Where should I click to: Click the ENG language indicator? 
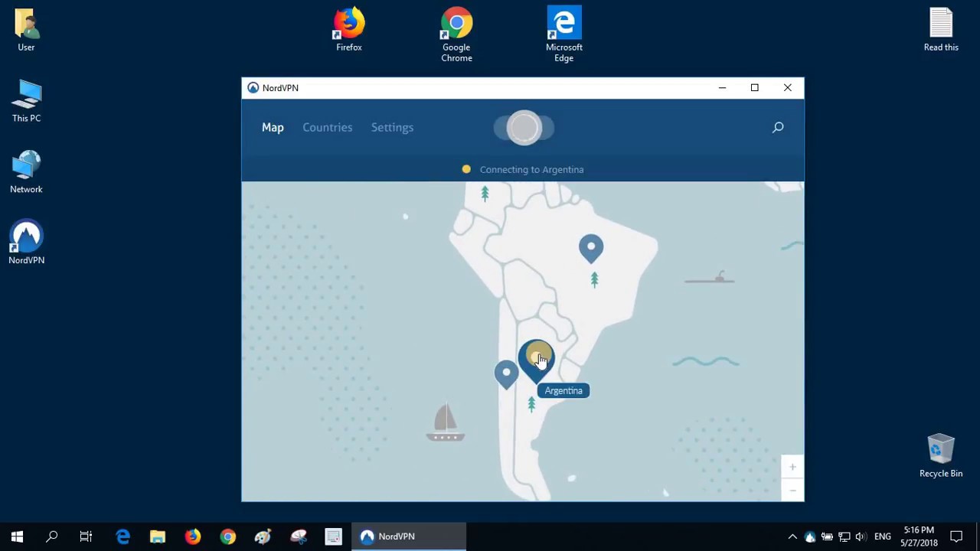click(883, 536)
